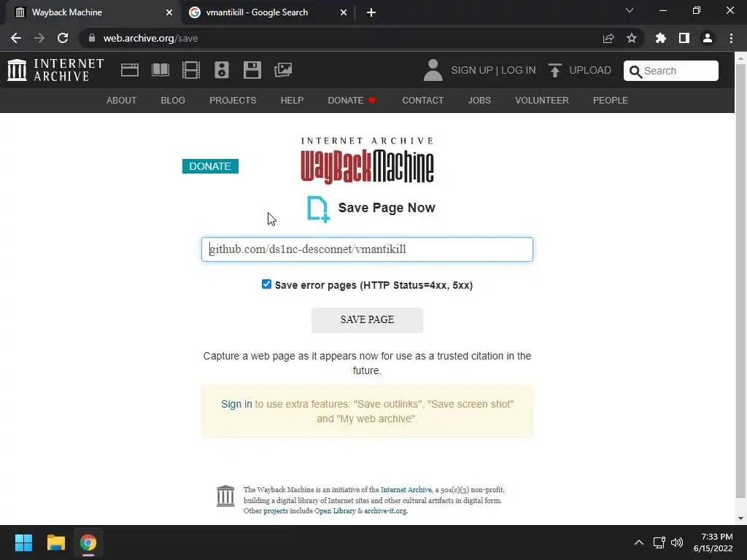This screenshot has height=560, width=747.
Task: Open the Internet Archive logo home link
Action: click(x=55, y=70)
